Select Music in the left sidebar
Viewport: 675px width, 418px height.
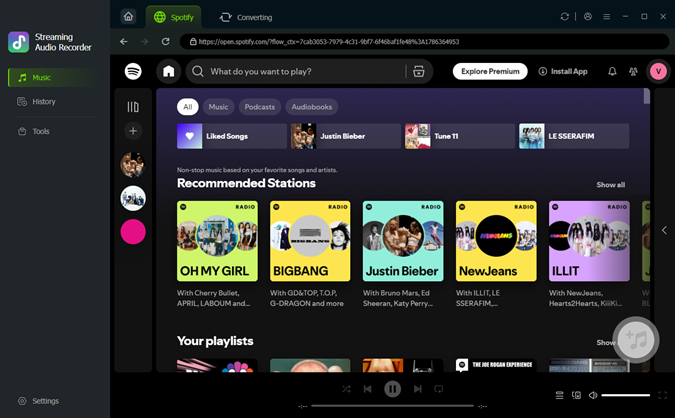[54, 77]
